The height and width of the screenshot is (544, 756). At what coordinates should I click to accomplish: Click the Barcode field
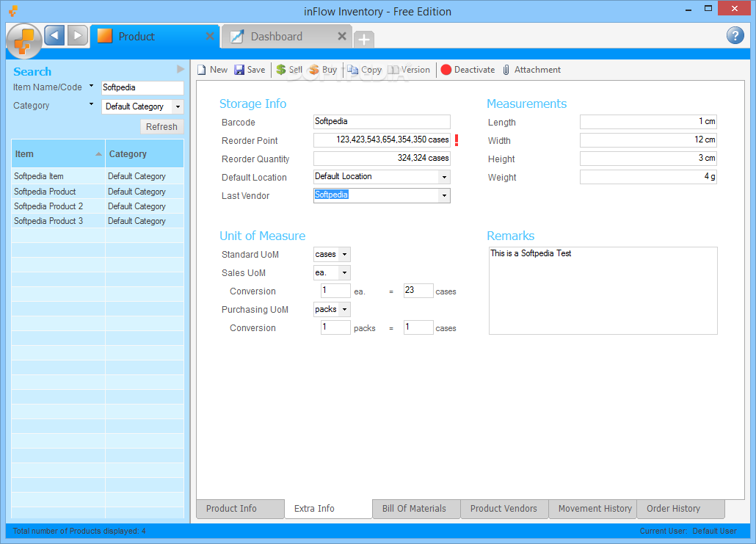[x=382, y=122]
